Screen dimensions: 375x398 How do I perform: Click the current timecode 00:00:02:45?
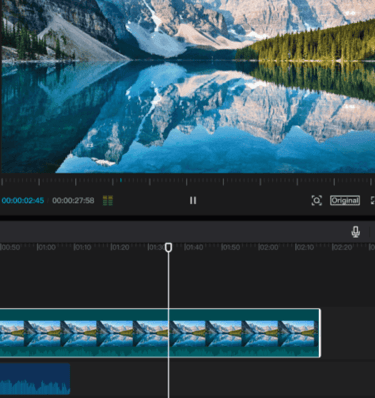tap(23, 201)
